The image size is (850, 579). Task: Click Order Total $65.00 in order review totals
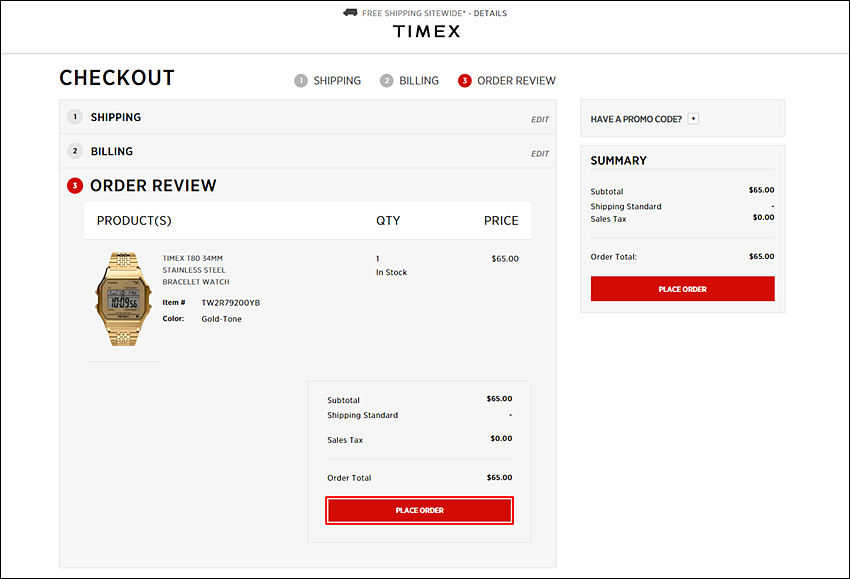[x=499, y=478]
